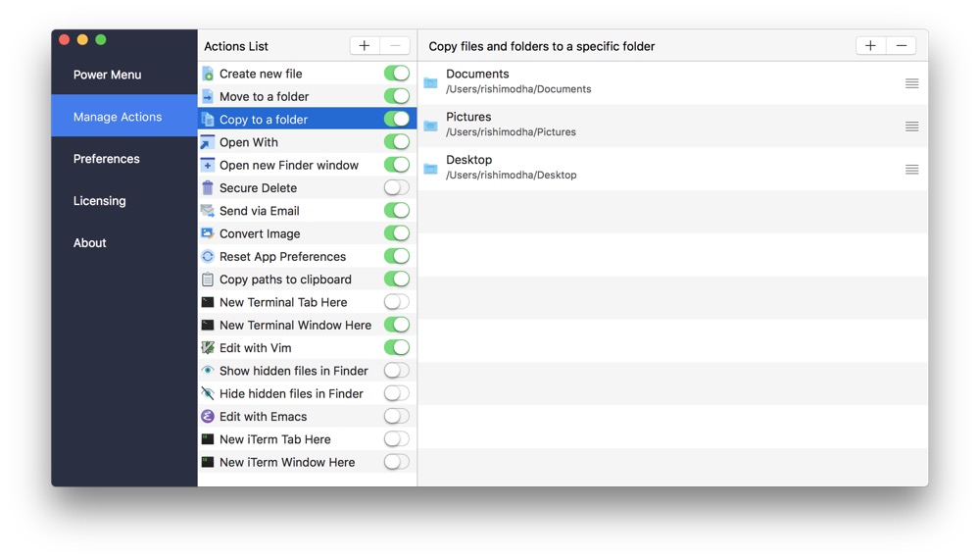Viewport: 980px width, 560px height.
Task: Go to the Power Menu tab
Action: [x=108, y=75]
